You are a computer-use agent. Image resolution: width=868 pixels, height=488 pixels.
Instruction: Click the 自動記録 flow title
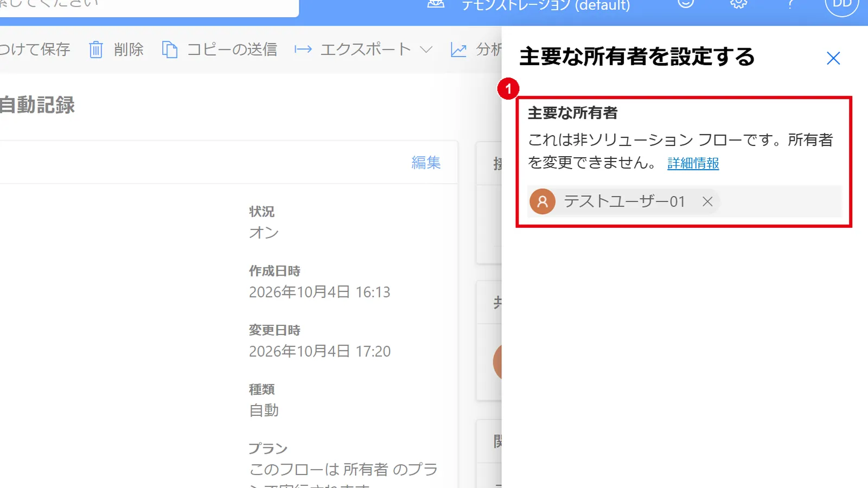coord(37,105)
